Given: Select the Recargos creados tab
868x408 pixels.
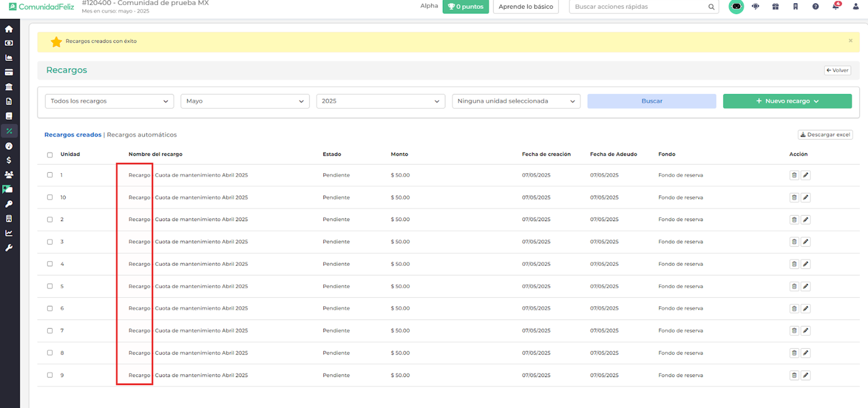Looking at the screenshot, I should 73,135.
